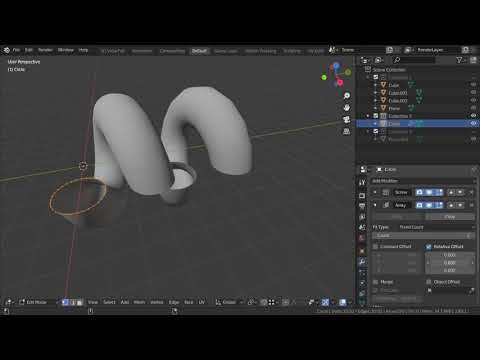This screenshot has height=360, width=480.
Task: Switch to the Default workspace tab
Action: (199, 51)
